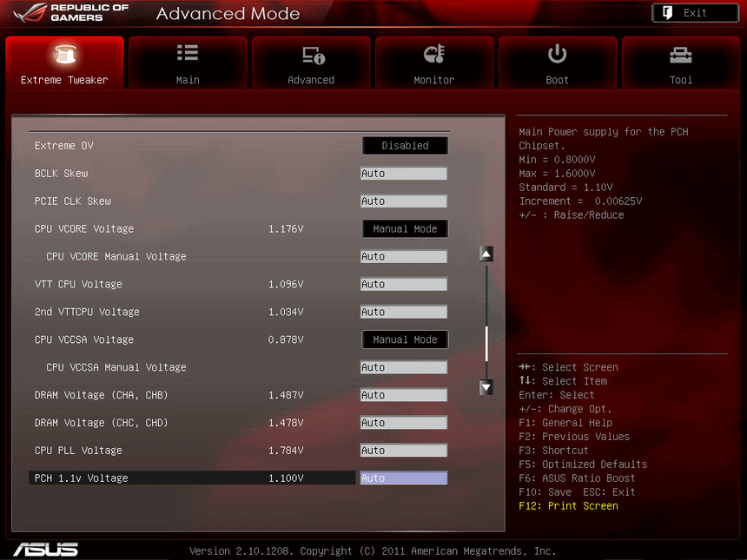The width and height of the screenshot is (747, 560).
Task: Click the Advanced settings icon
Action: [311, 55]
